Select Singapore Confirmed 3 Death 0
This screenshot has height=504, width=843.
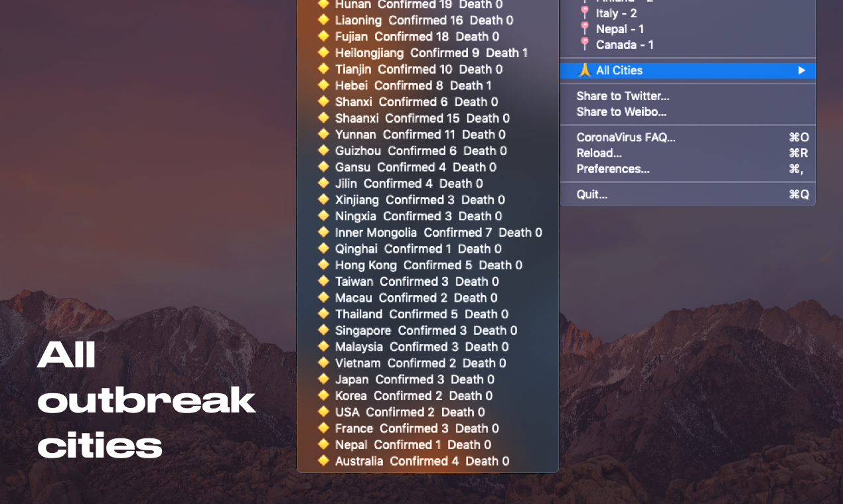click(427, 330)
